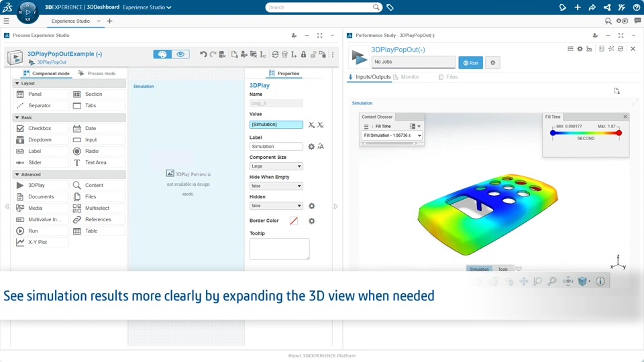
Task: Click the share arrow icon in the top bar
Action: click(592, 7)
